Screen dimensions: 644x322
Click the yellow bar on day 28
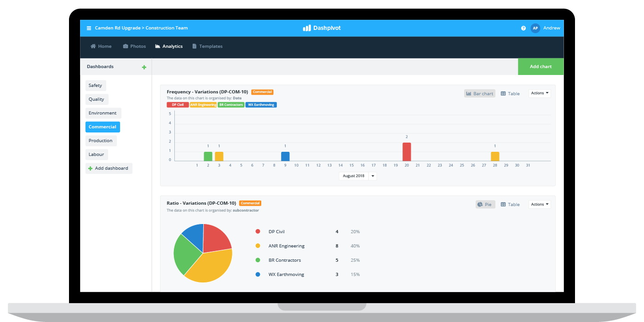click(x=495, y=156)
